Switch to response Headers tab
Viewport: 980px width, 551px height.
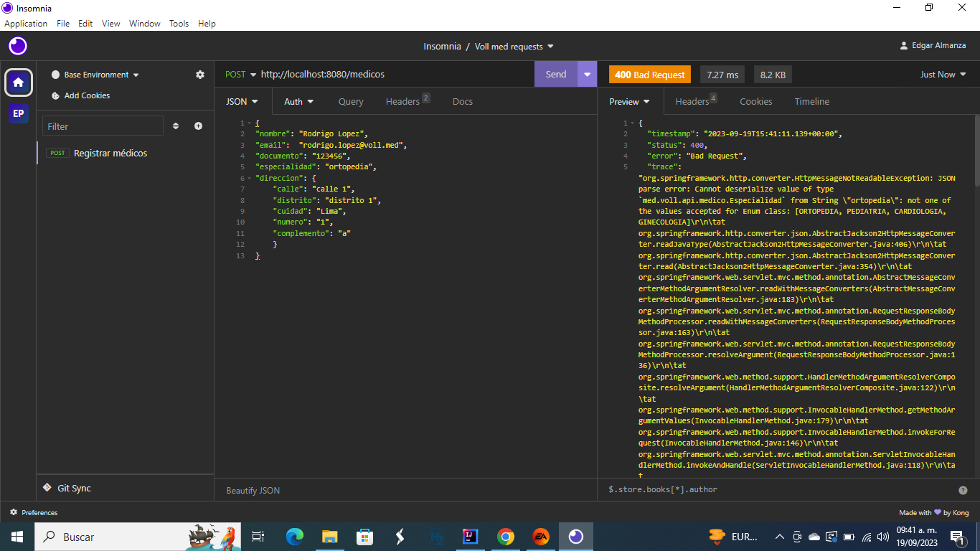click(x=696, y=100)
